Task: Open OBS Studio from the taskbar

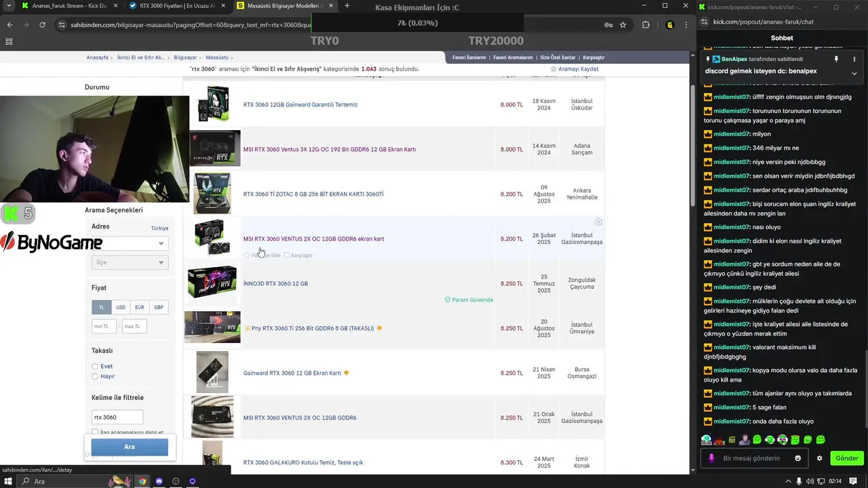Action: [x=176, y=481]
